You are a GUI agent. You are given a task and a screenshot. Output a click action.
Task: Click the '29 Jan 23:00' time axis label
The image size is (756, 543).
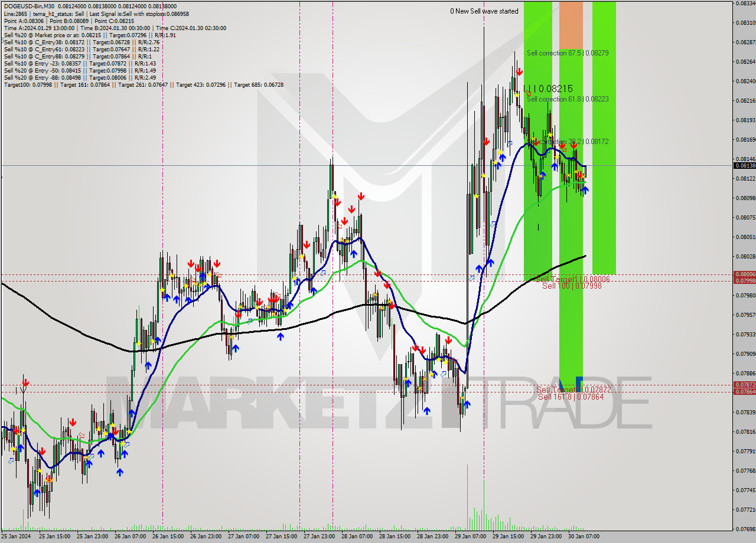pos(546,537)
